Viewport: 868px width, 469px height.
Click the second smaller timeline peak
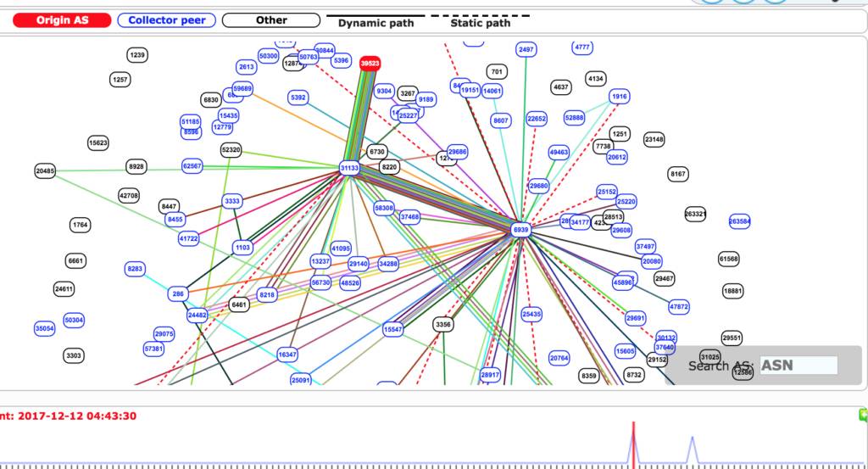coord(692,449)
